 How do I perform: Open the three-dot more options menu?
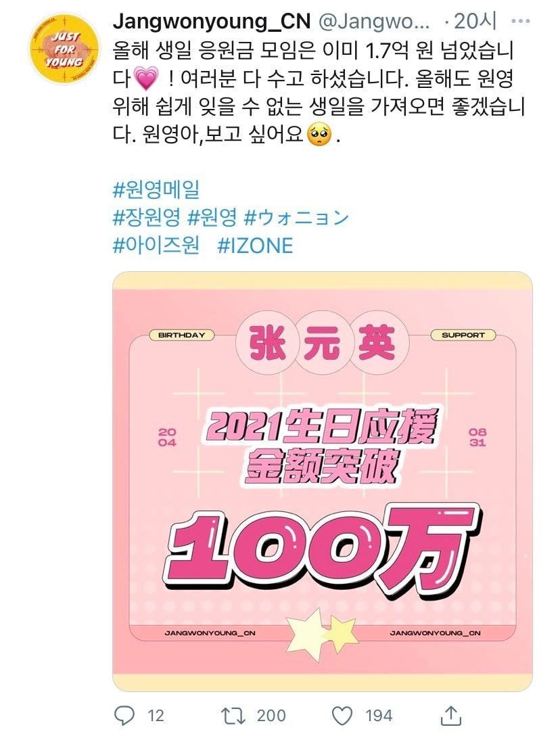521,22
